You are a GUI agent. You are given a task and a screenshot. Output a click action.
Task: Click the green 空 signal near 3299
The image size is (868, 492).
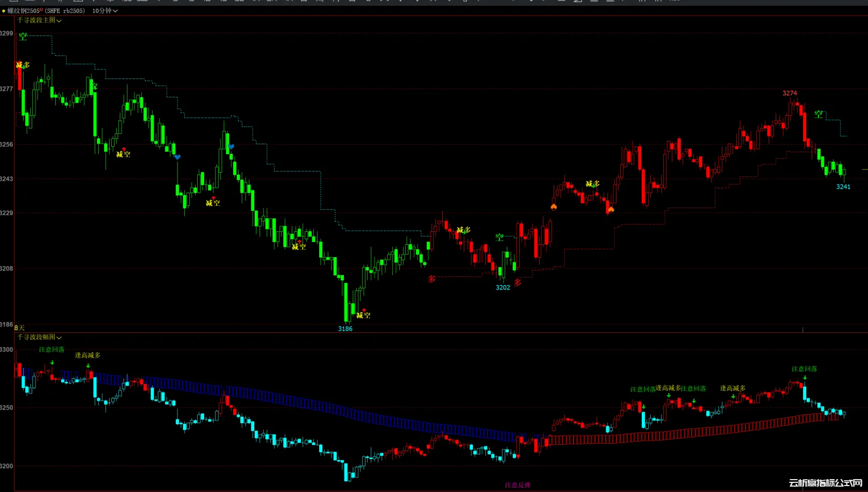(23, 37)
